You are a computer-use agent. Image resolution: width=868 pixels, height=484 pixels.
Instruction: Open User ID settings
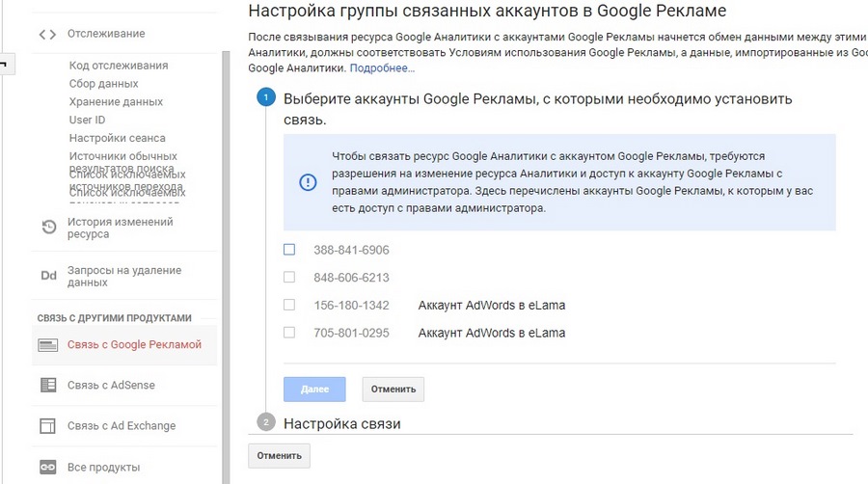click(87, 120)
